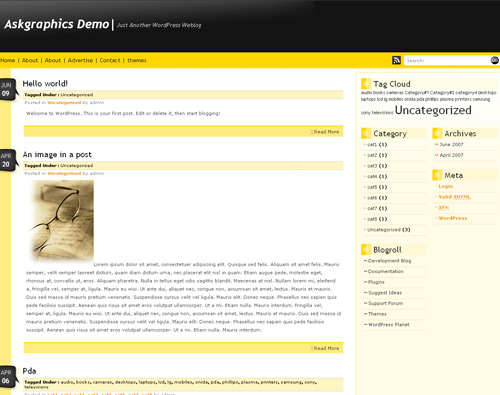Screen dimensions: 500x395
Task: Click the JUN 09 date badge
Action: (x=7, y=89)
